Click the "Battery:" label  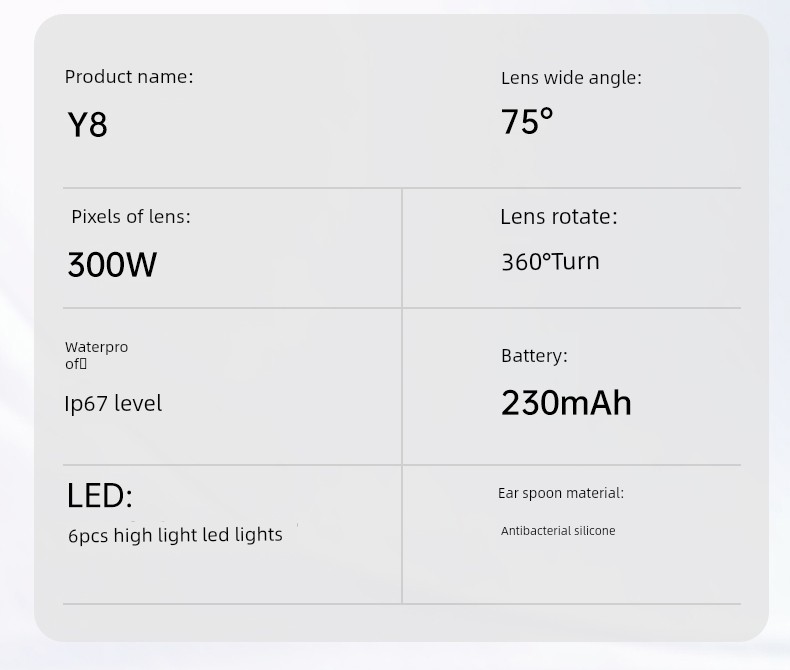[x=534, y=356]
